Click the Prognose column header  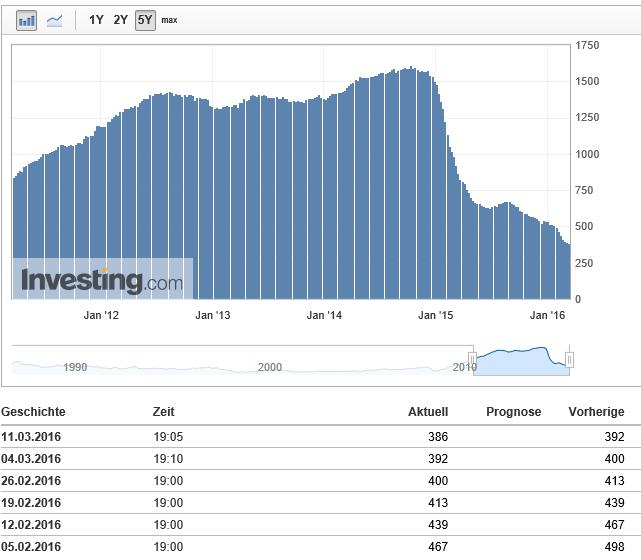point(513,412)
